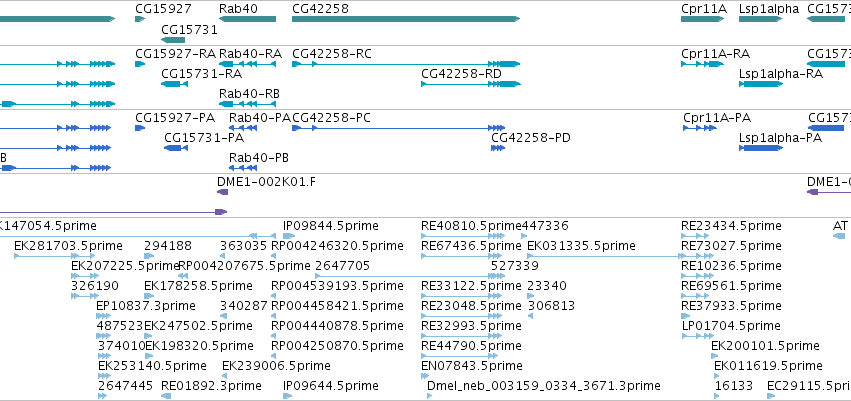
Task: Select DME1-002K01.F purple feature
Action: point(223,192)
